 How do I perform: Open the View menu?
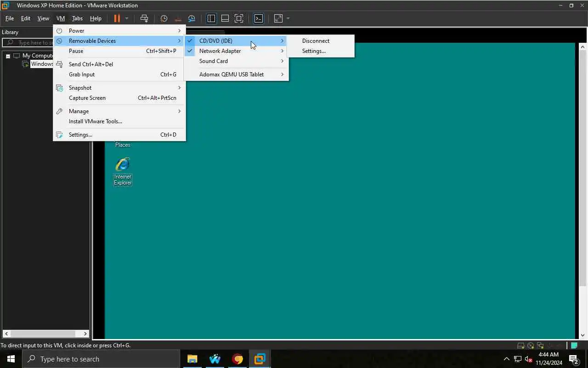click(x=43, y=18)
